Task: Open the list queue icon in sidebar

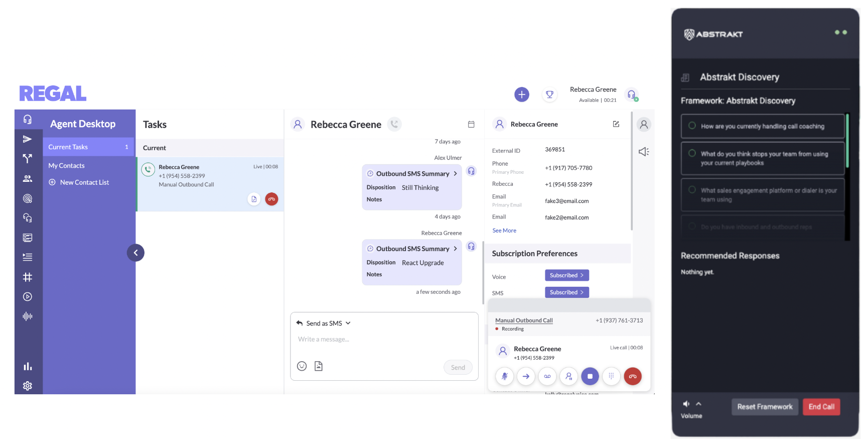Action: (28, 257)
